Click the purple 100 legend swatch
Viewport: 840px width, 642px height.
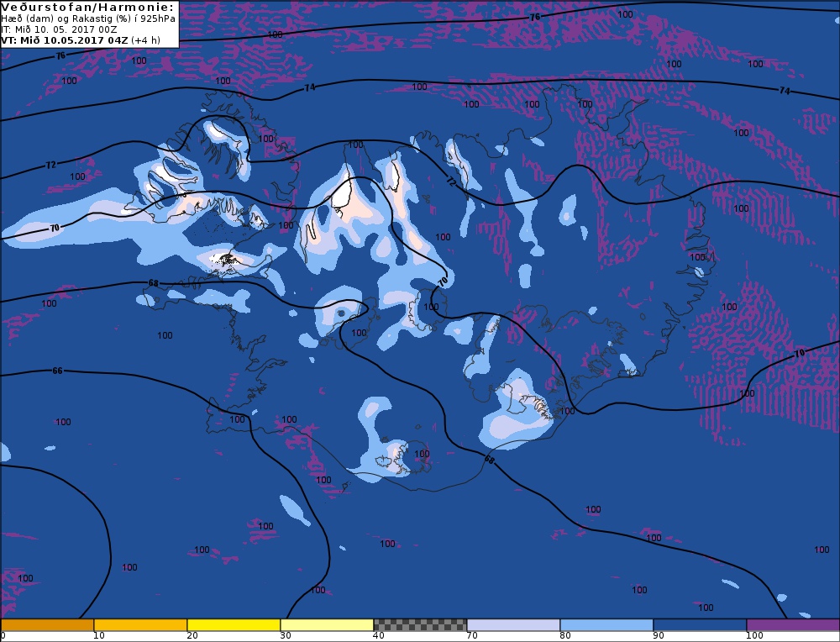(793, 625)
